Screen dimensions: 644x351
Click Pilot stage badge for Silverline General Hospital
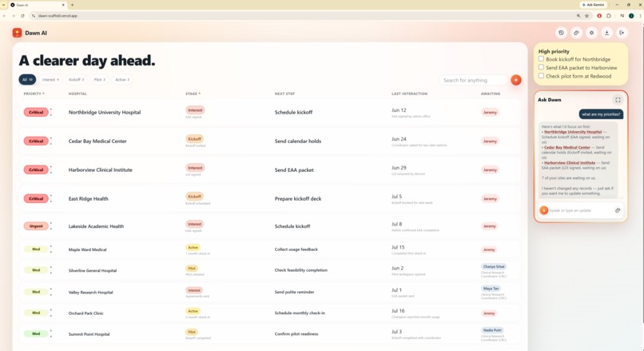pyautogui.click(x=192, y=269)
